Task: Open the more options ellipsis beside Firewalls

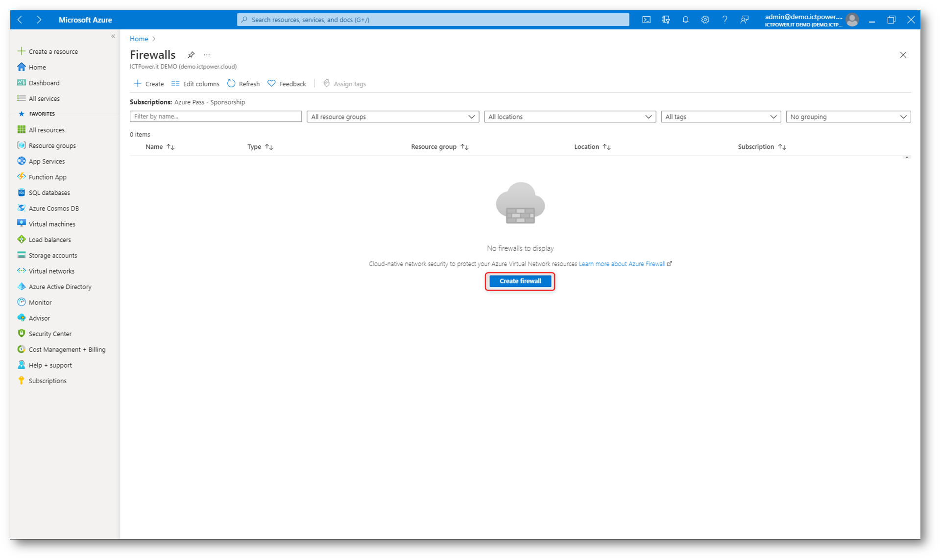Action: (207, 55)
